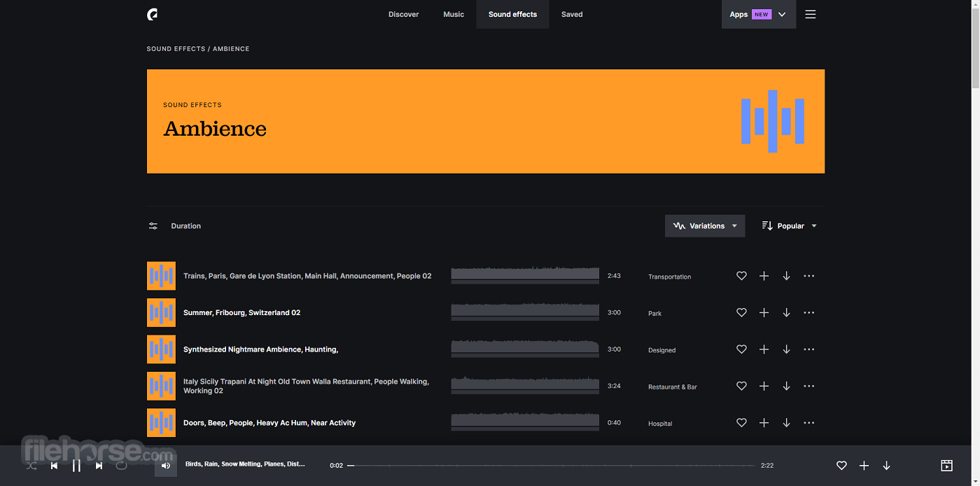
Task: Click the Epidemic Sound logo
Action: tap(152, 14)
